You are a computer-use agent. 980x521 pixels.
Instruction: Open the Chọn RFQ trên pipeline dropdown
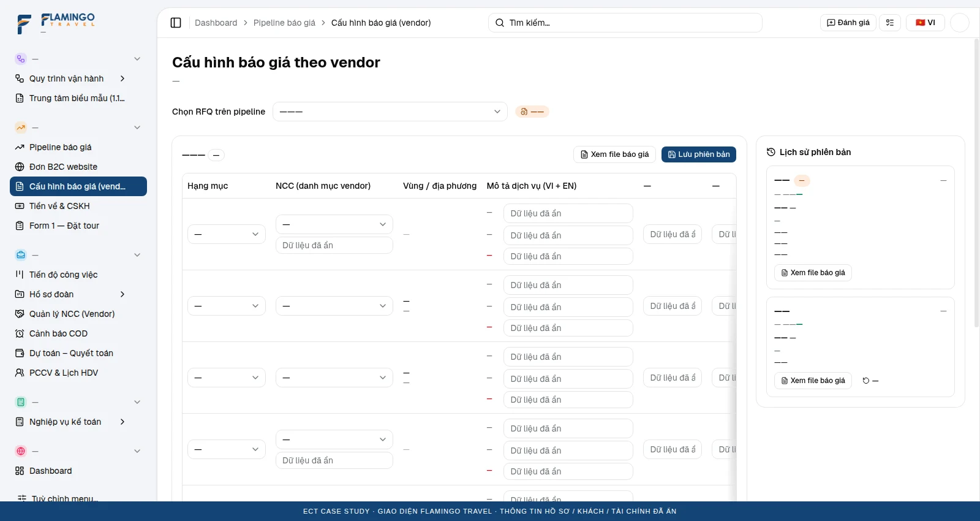(390, 112)
